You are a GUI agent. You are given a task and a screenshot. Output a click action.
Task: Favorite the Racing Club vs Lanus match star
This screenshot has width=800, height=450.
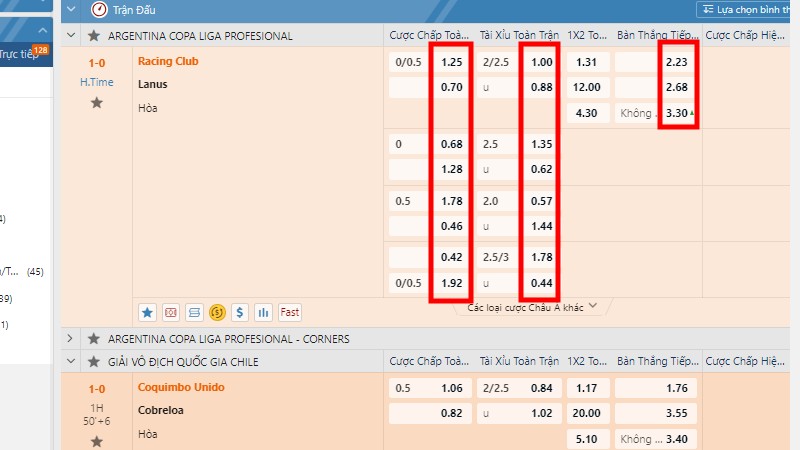97,103
